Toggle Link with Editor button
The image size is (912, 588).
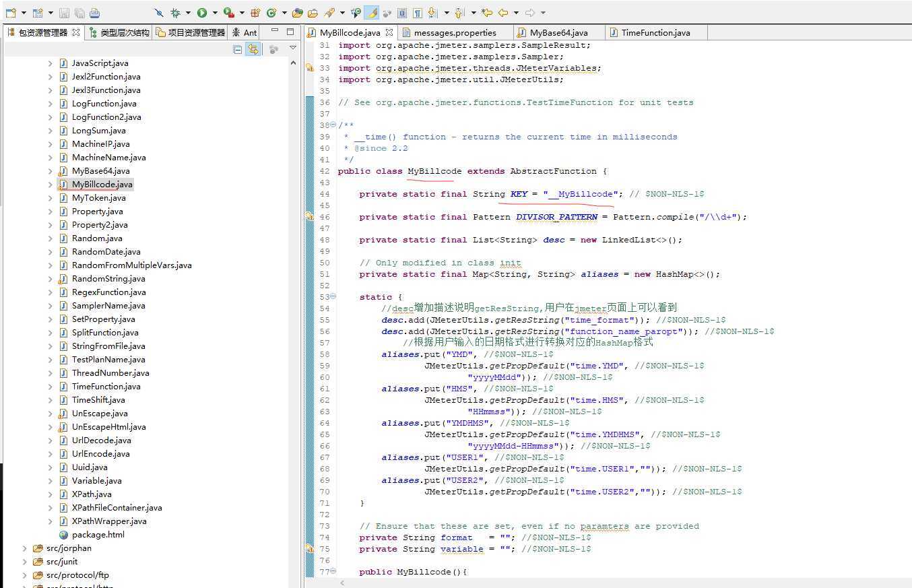[x=253, y=49]
